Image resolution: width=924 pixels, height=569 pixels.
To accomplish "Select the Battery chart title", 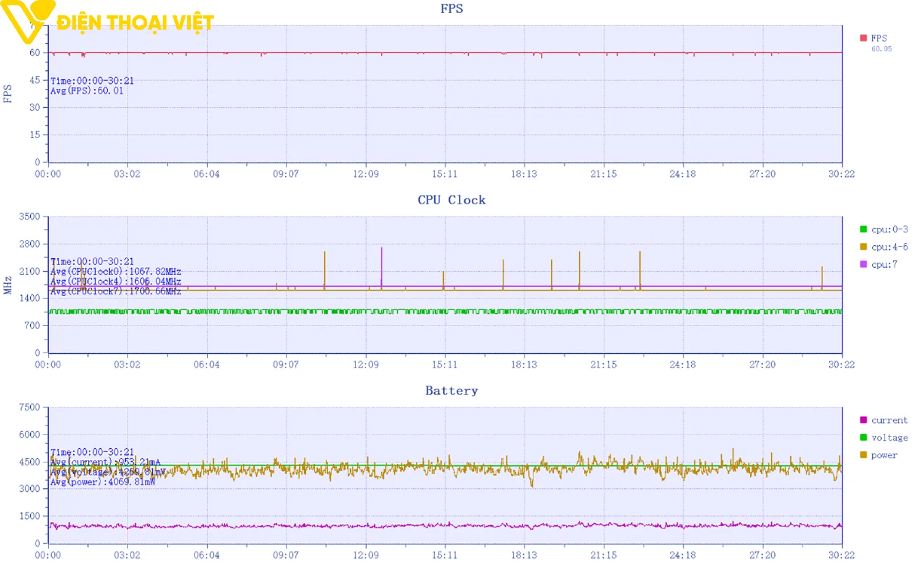I will (452, 390).
